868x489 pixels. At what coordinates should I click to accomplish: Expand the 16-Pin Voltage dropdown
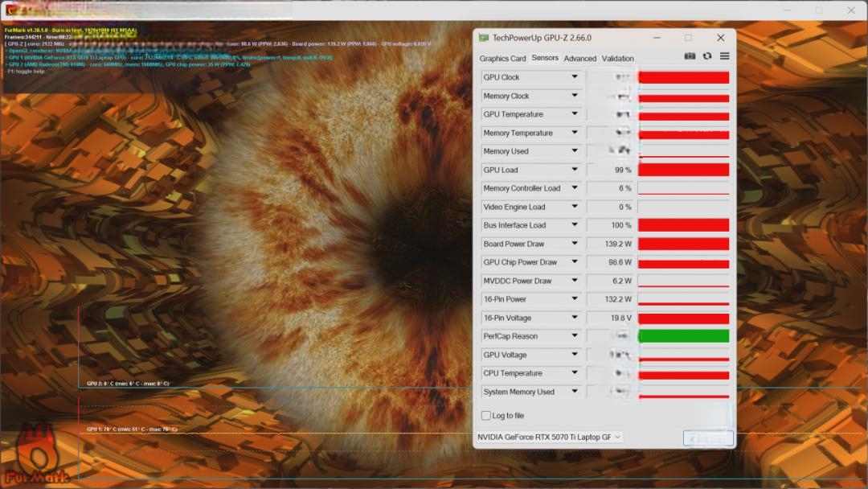(575, 318)
